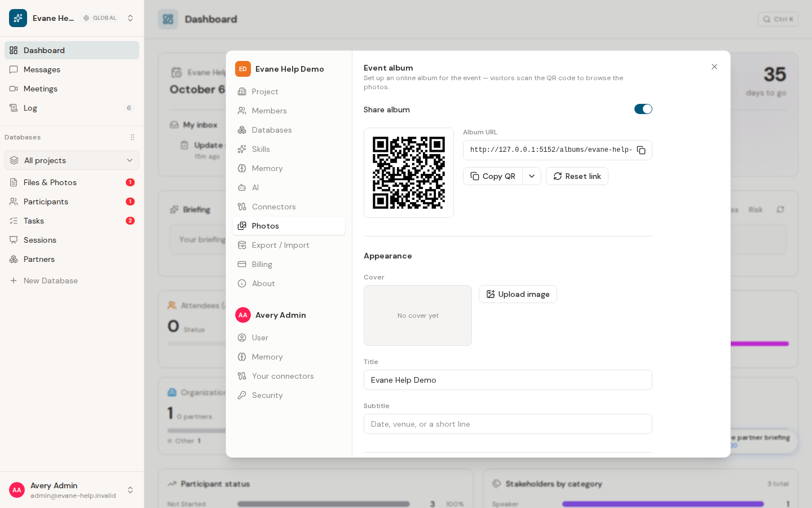Open Files & Photos database
Viewport: 812px width, 508px height.
(72, 182)
